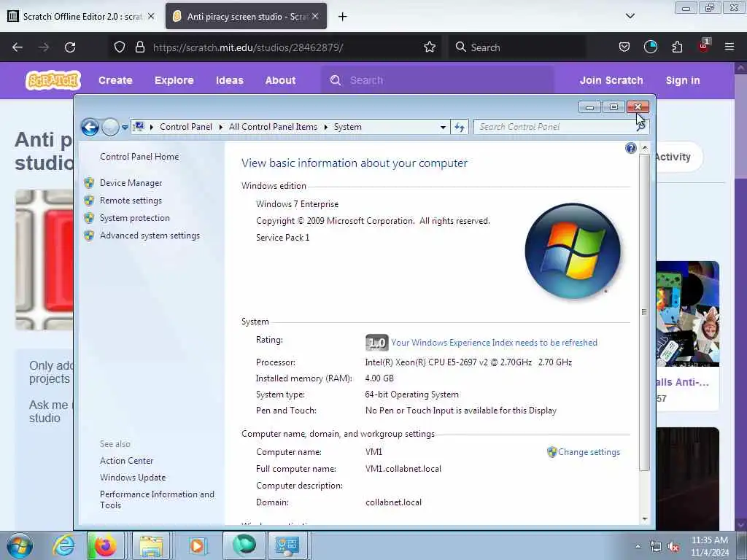
Task: Open Device Manager link
Action: click(131, 183)
